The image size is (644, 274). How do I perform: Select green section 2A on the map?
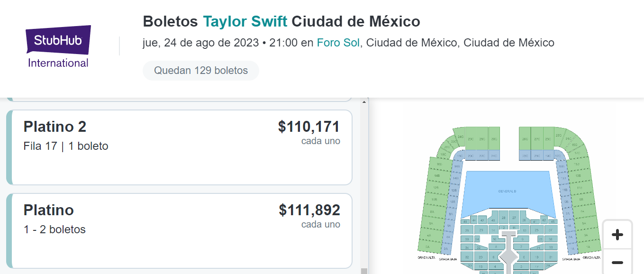coord(428,247)
